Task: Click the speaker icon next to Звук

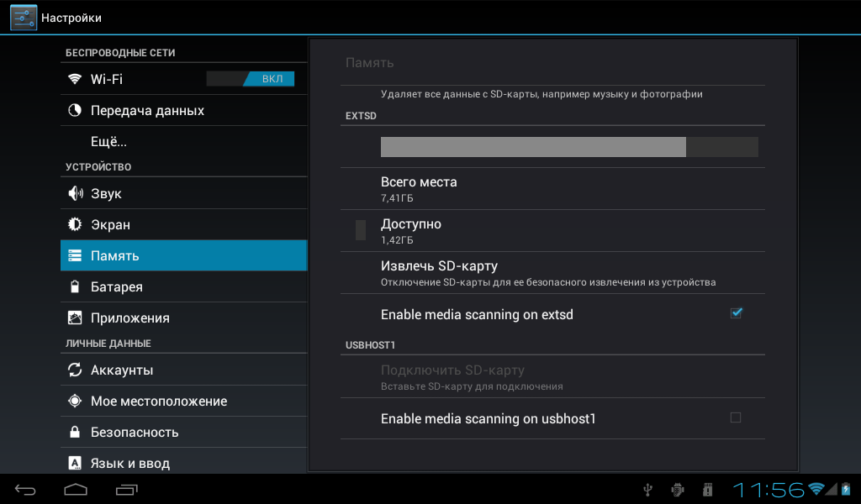Action: (75, 193)
